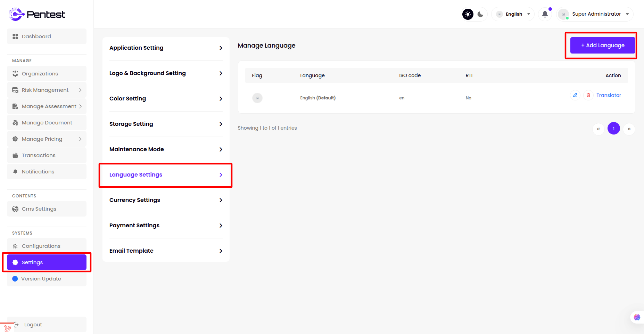Open Transactions in the sidebar

click(47, 155)
